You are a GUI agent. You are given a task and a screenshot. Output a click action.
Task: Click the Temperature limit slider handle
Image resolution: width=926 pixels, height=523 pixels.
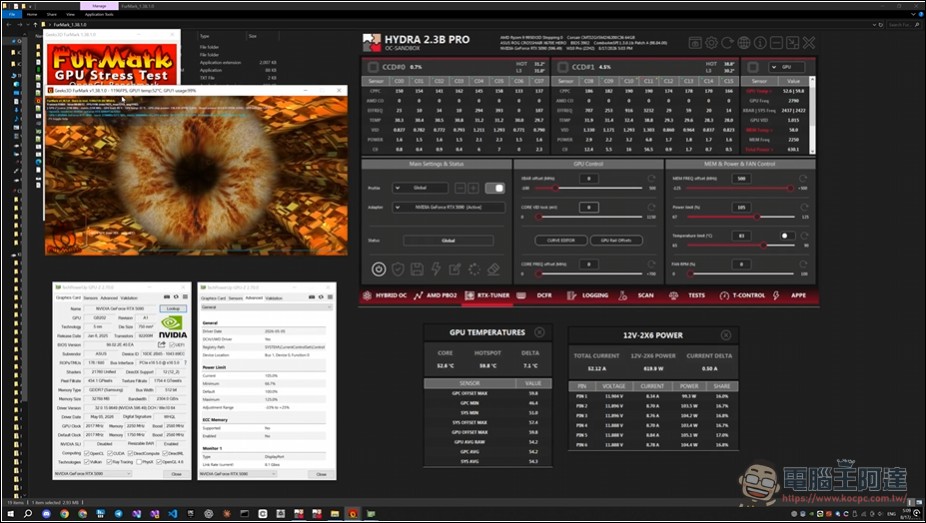pyautogui.click(x=764, y=245)
